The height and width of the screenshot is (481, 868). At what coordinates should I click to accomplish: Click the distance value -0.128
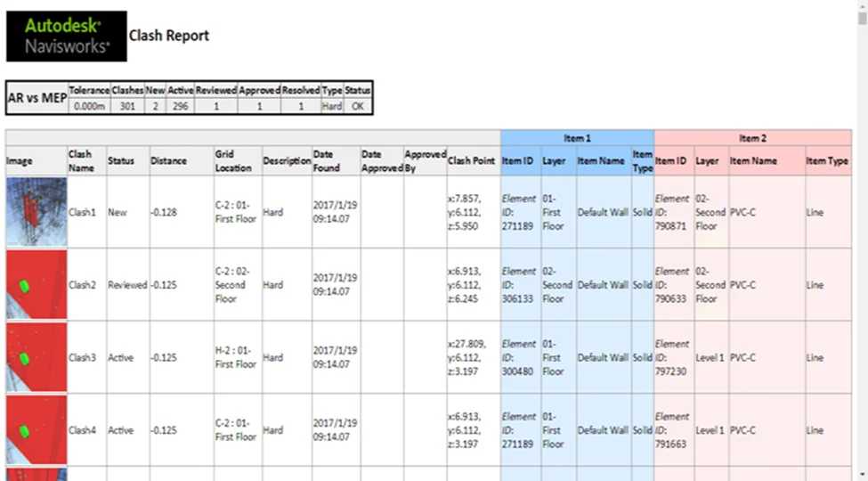click(x=164, y=212)
